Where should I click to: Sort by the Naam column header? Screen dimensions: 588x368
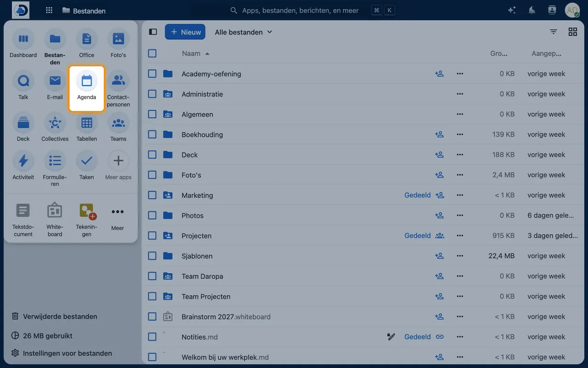click(x=196, y=53)
